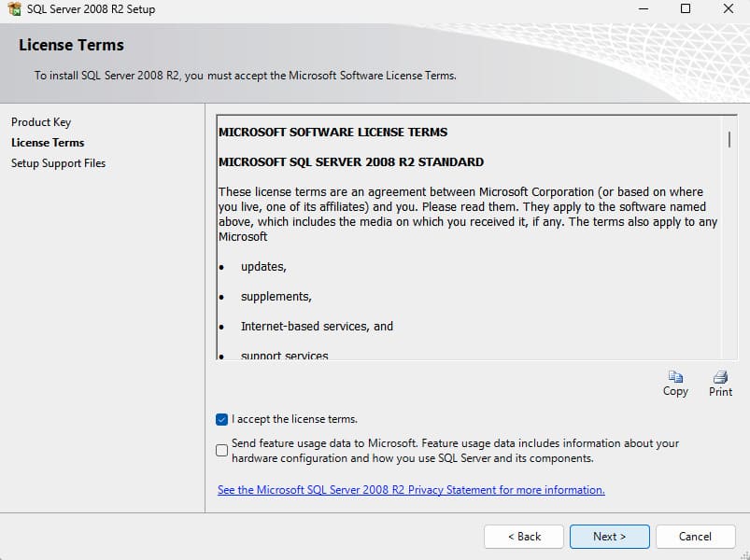
Task: Click the Copy icon for license text
Action: [x=674, y=378]
